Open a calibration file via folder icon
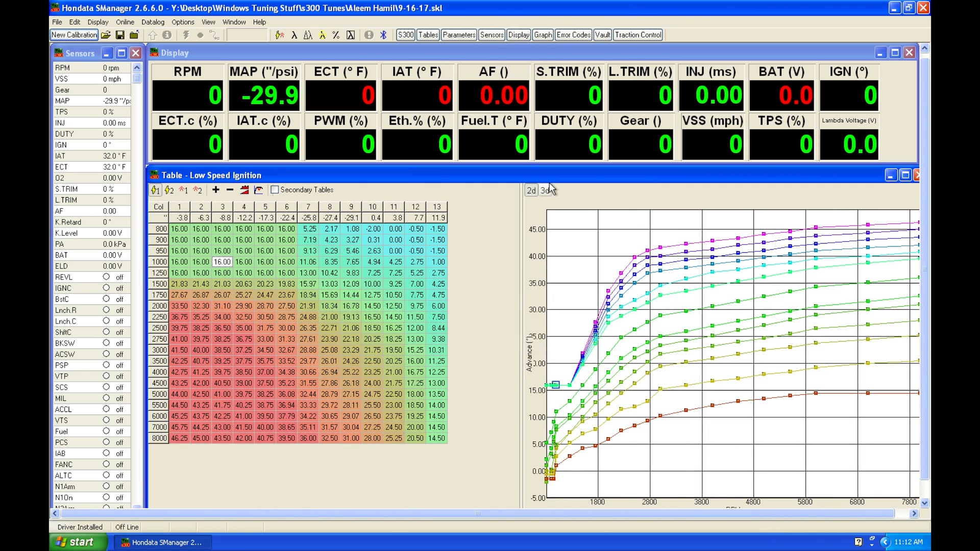Viewport: 980px width, 551px height. tap(106, 35)
